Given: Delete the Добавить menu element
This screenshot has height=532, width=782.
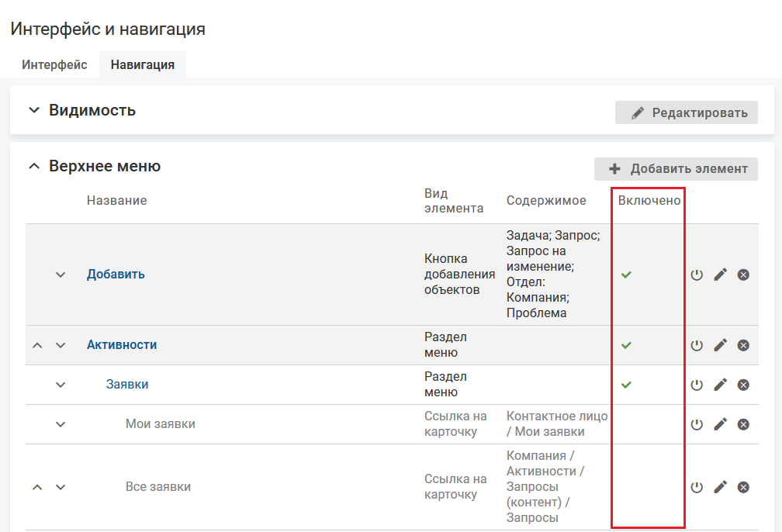Looking at the screenshot, I should (x=743, y=275).
